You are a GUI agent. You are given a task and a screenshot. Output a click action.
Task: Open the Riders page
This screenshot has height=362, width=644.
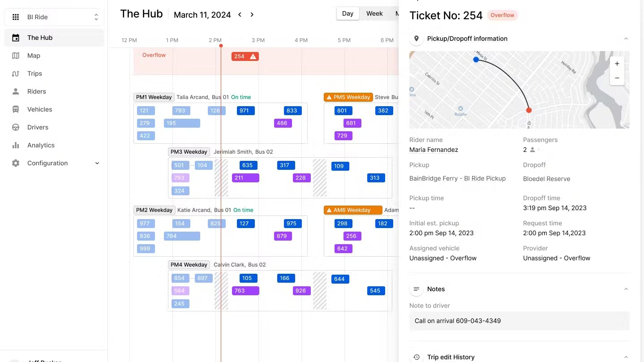coord(36,91)
